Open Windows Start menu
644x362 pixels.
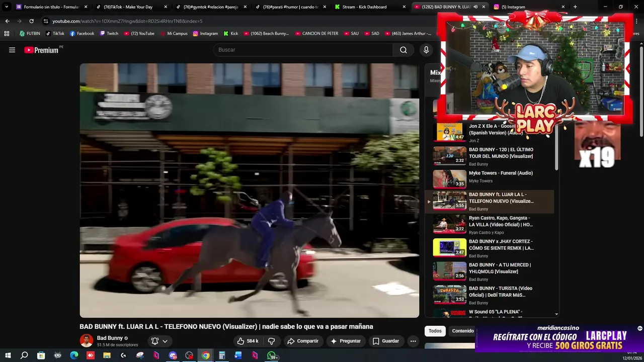click(x=8, y=355)
